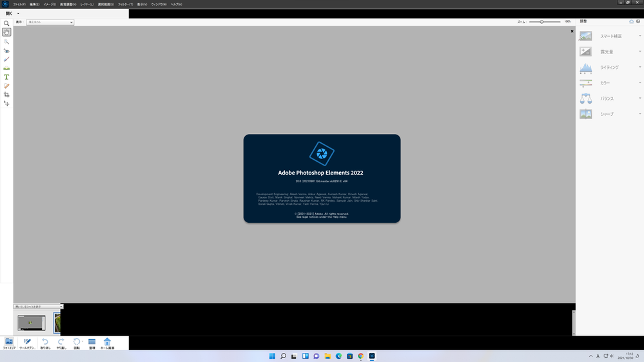The width and height of the screenshot is (644, 362).
Task: Launch Google Chrome from taskbar
Action: coord(360,356)
